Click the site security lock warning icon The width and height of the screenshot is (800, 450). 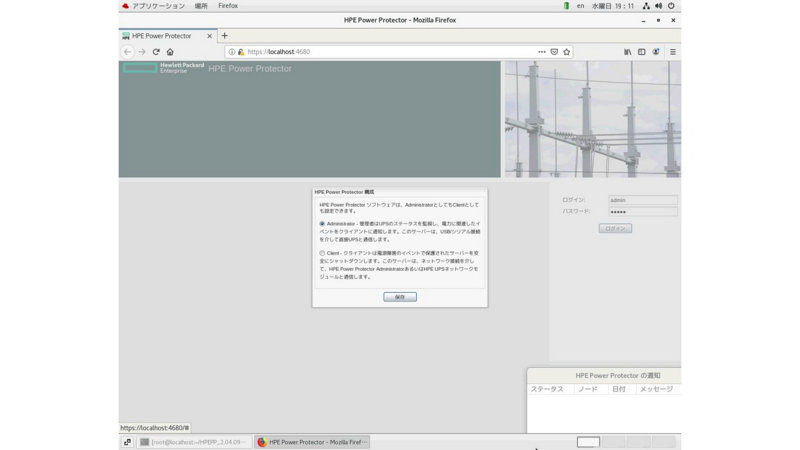(x=240, y=52)
